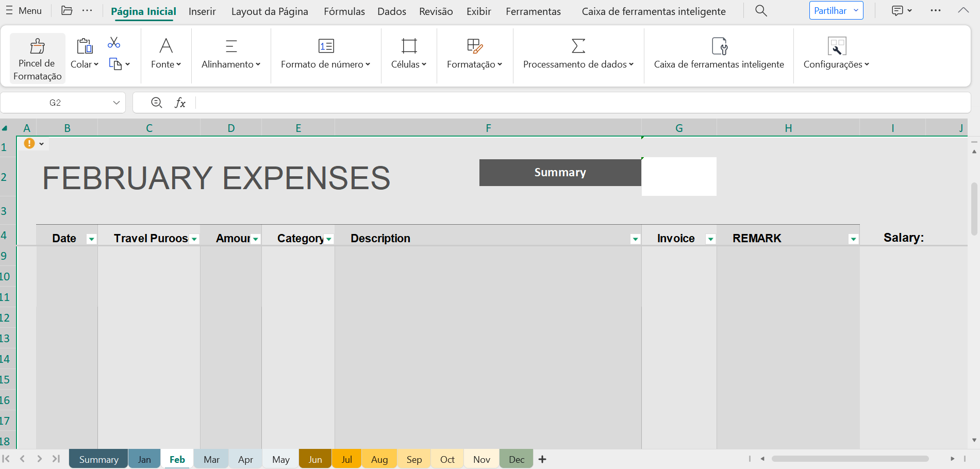Open the Invoice column filter
This screenshot has width=980, height=469.
tap(711, 239)
